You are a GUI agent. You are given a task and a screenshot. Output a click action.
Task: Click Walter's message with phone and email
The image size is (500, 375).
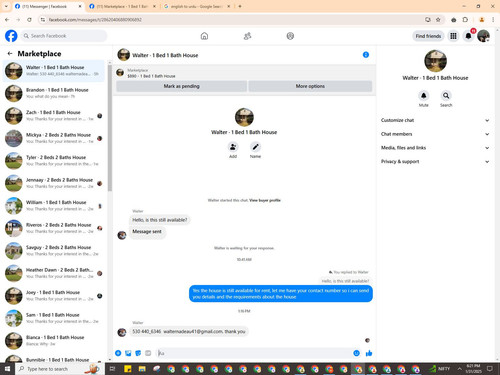coord(189,331)
